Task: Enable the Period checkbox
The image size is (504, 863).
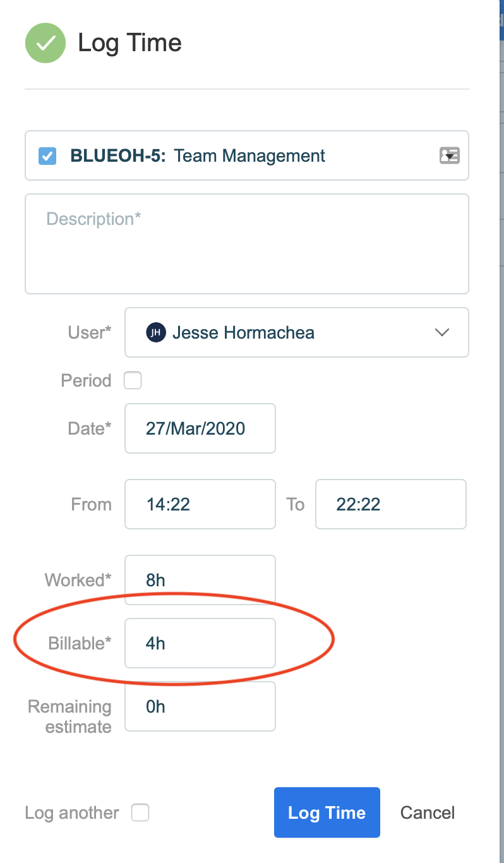Action: coord(133,380)
